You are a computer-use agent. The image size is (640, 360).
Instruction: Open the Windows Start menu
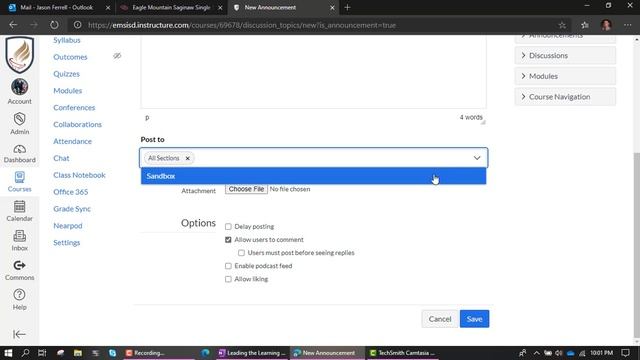pos(8,353)
